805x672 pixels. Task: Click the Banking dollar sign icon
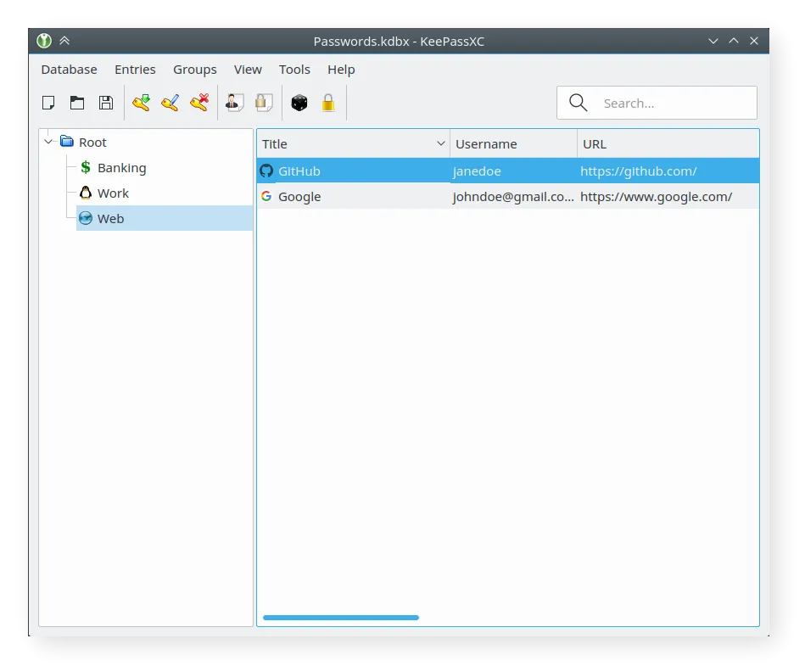coord(86,167)
